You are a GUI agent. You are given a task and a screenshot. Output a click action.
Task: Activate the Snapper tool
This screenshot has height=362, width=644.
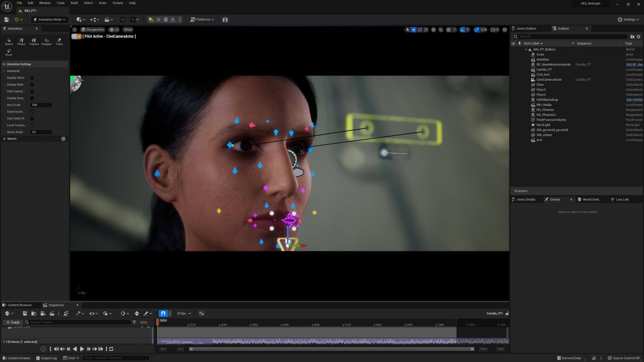coord(46,42)
